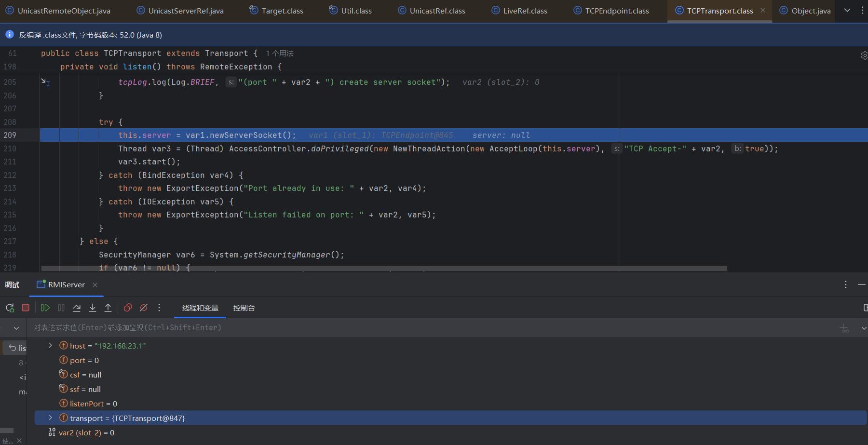868x445 pixels.
Task: Select the listenPort variable row
Action: pyautogui.click(x=94, y=404)
